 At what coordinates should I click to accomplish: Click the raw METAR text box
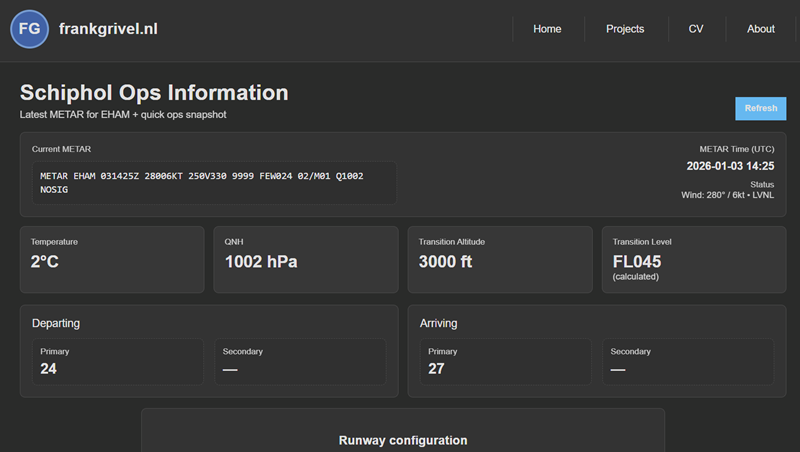click(x=214, y=182)
